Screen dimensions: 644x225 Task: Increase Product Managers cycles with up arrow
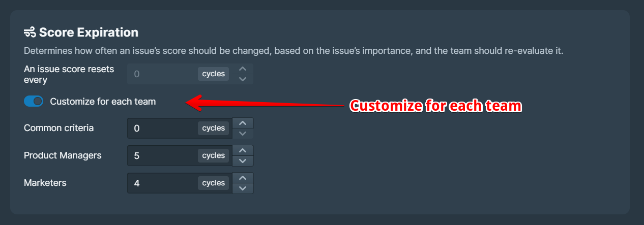[243, 150]
